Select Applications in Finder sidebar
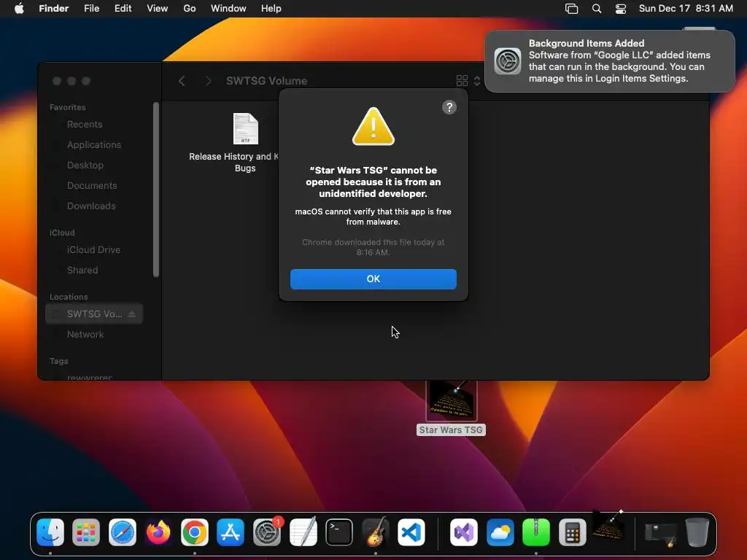This screenshot has width=747, height=560. tap(94, 145)
